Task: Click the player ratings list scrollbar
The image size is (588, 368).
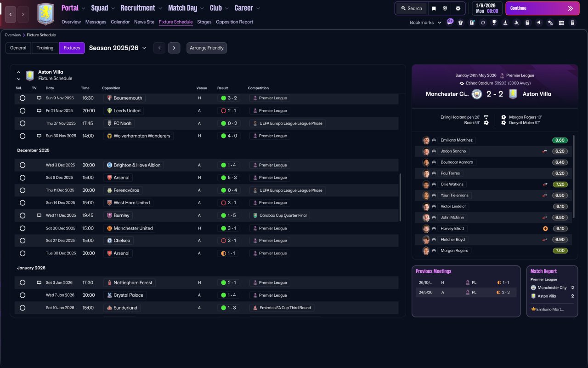Action: [574, 177]
